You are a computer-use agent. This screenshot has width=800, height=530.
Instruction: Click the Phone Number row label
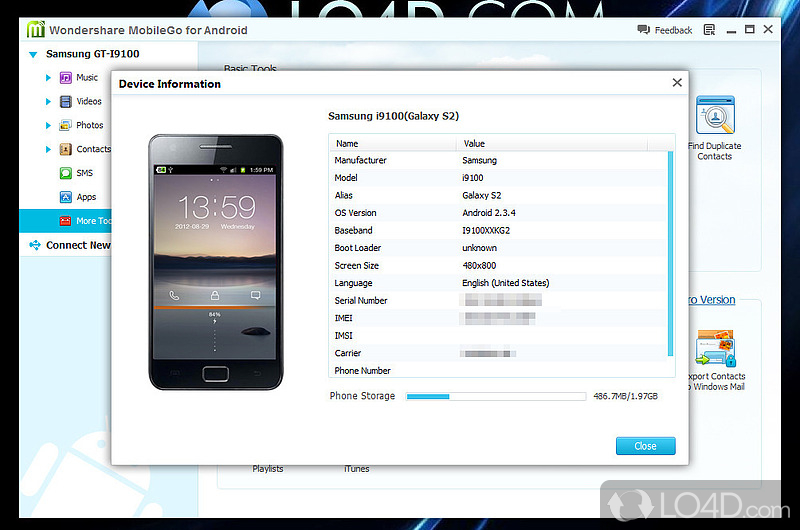362,371
